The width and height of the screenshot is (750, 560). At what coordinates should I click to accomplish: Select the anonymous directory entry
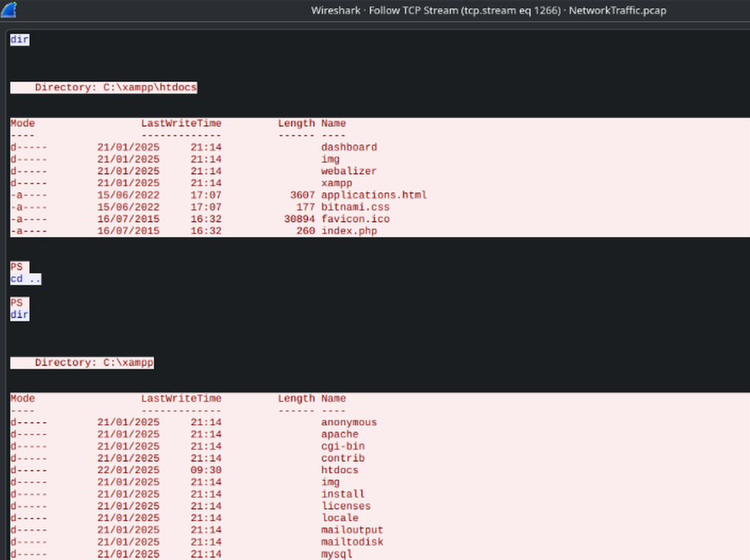[x=349, y=423]
